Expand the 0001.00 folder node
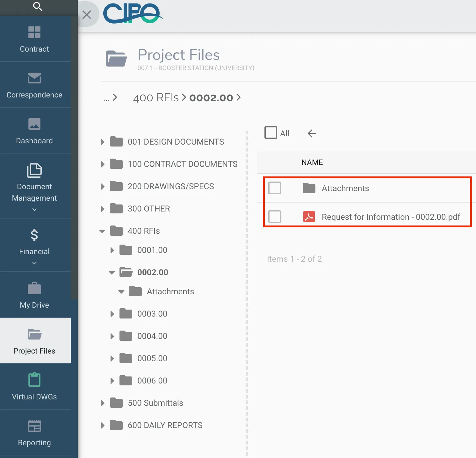The width and height of the screenshot is (476, 458). coord(112,250)
